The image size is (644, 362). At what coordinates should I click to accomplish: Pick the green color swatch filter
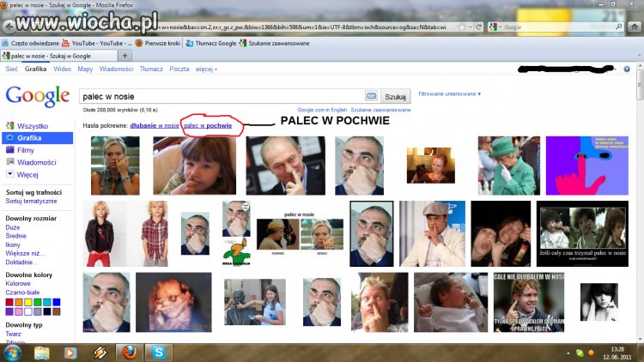38,302
